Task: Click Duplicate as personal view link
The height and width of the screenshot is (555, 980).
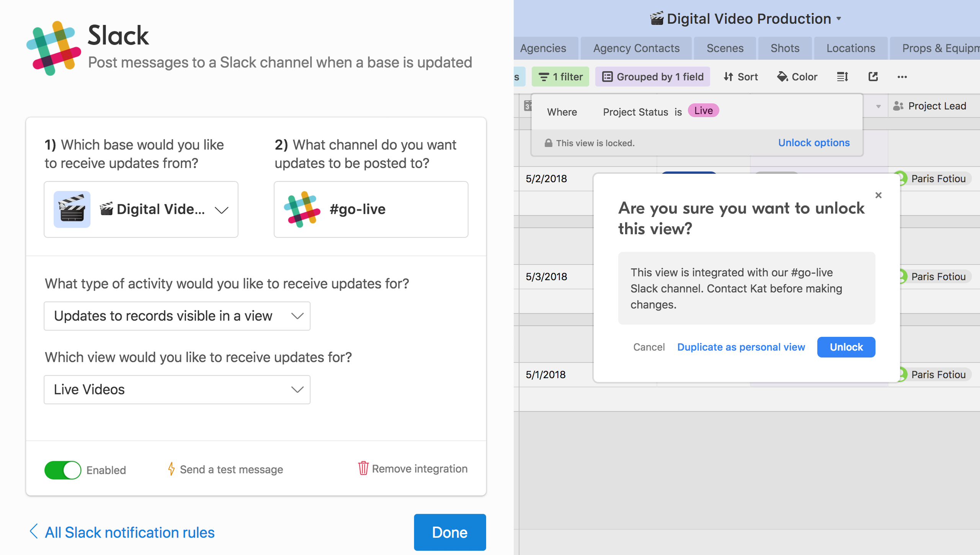Action: 741,347
